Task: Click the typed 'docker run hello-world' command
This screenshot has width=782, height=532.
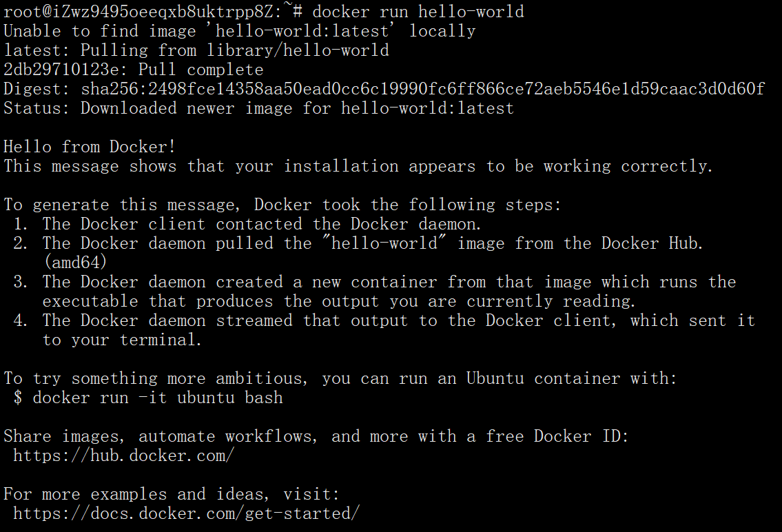Action: [418, 12]
